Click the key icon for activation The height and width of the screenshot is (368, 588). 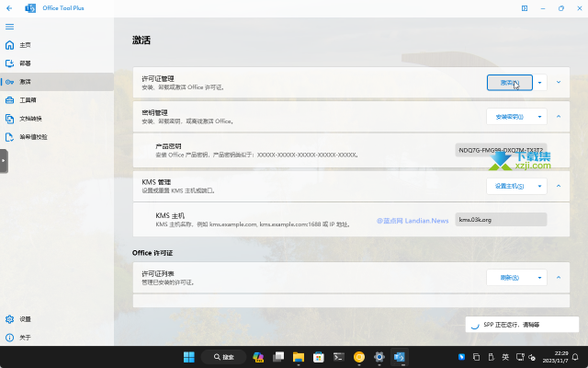click(x=9, y=82)
